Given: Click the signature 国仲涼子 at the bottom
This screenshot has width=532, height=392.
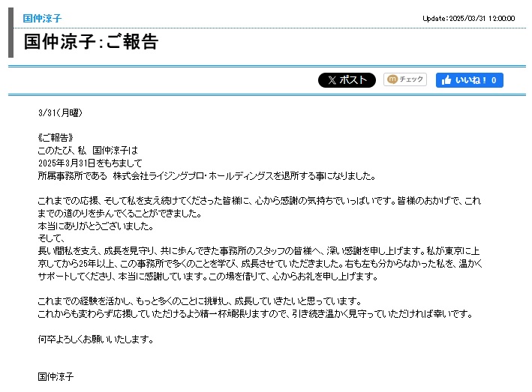Looking at the screenshot, I should click(x=56, y=376).
